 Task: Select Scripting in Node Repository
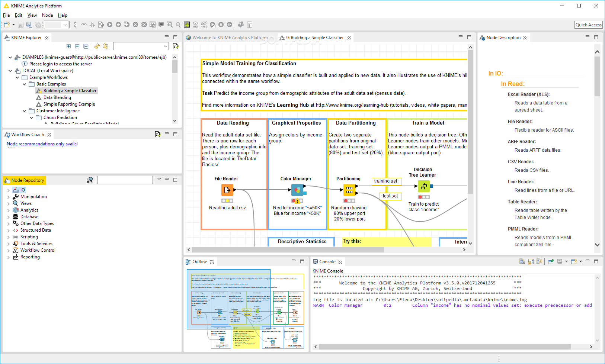click(x=29, y=237)
